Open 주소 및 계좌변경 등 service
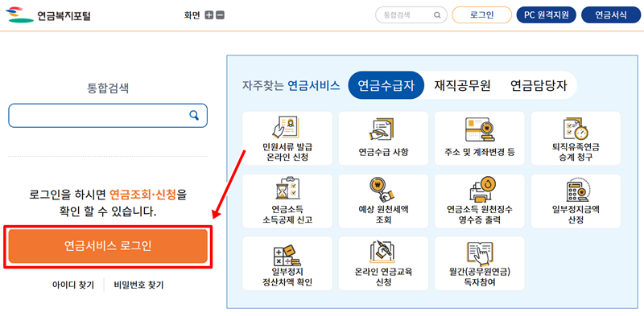The height and width of the screenshot is (316, 644). (479, 137)
